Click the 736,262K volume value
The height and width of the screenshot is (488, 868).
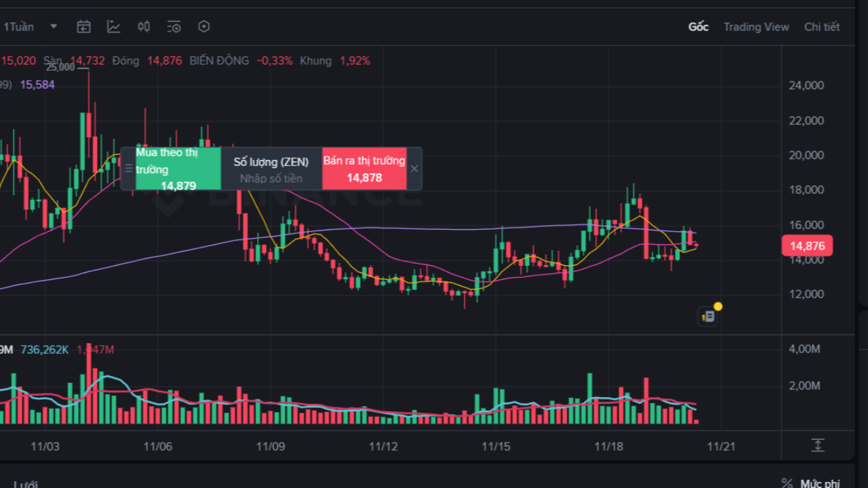(x=45, y=350)
